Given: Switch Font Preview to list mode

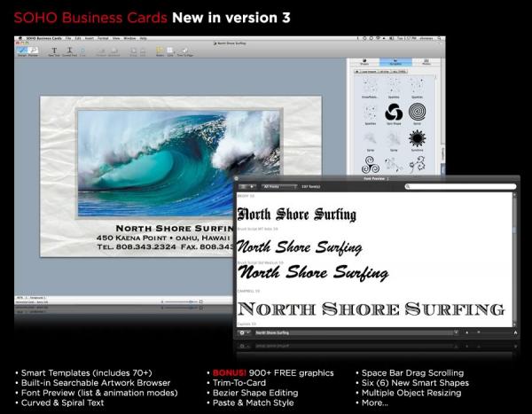Looking at the screenshot, I should point(243,187).
